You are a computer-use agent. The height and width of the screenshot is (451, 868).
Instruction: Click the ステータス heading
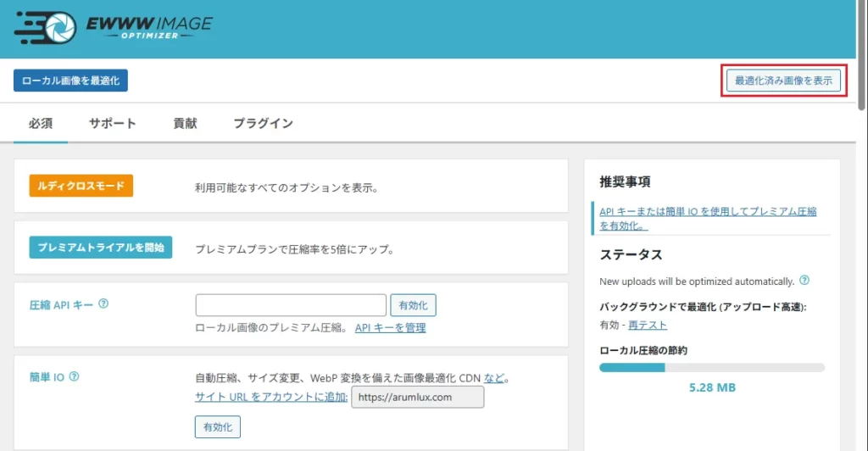(x=631, y=254)
